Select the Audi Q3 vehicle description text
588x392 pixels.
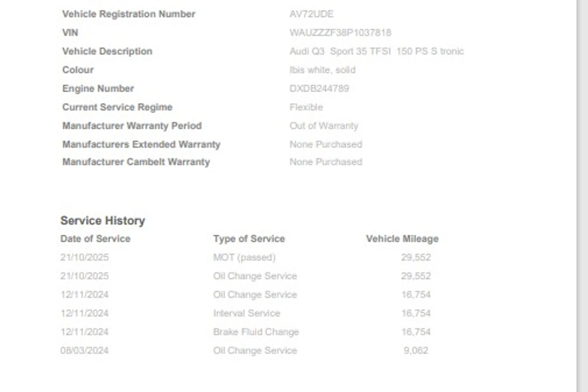[376, 51]
